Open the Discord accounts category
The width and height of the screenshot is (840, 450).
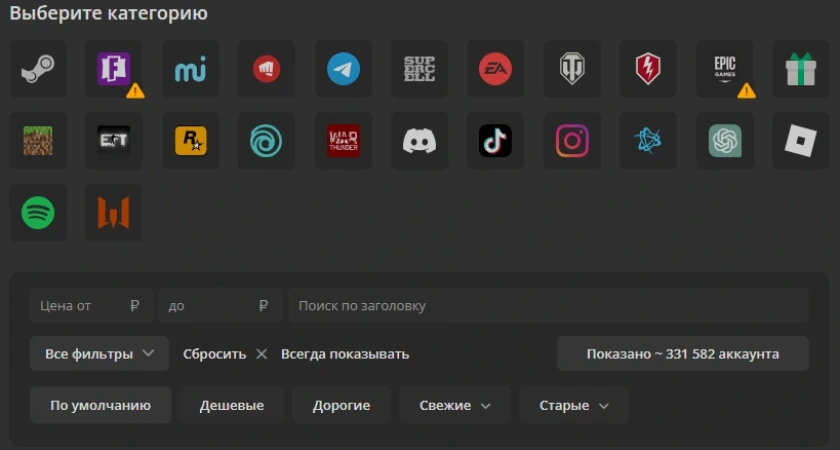pos(419,141)
